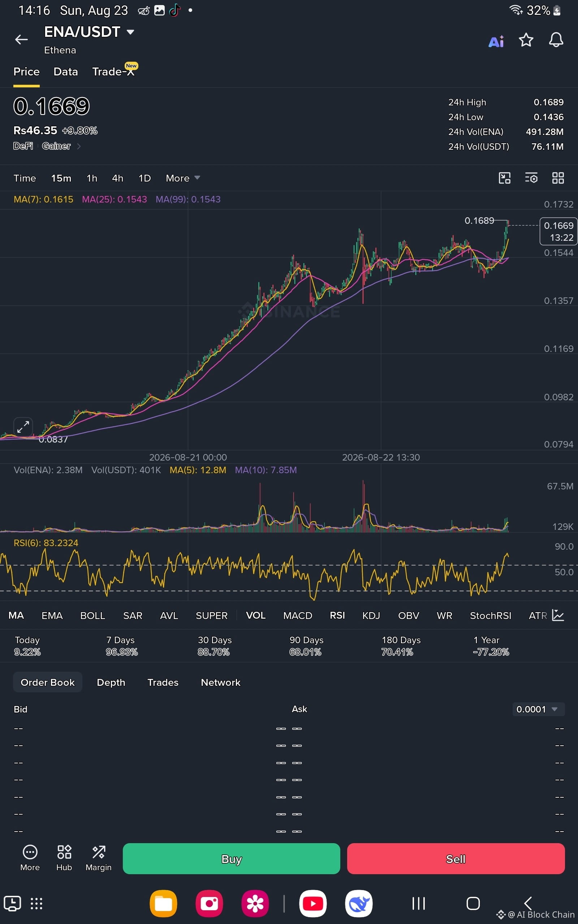Open recent apps navigation button
This screenshot has width=578, height=924.
coord(419,903)
